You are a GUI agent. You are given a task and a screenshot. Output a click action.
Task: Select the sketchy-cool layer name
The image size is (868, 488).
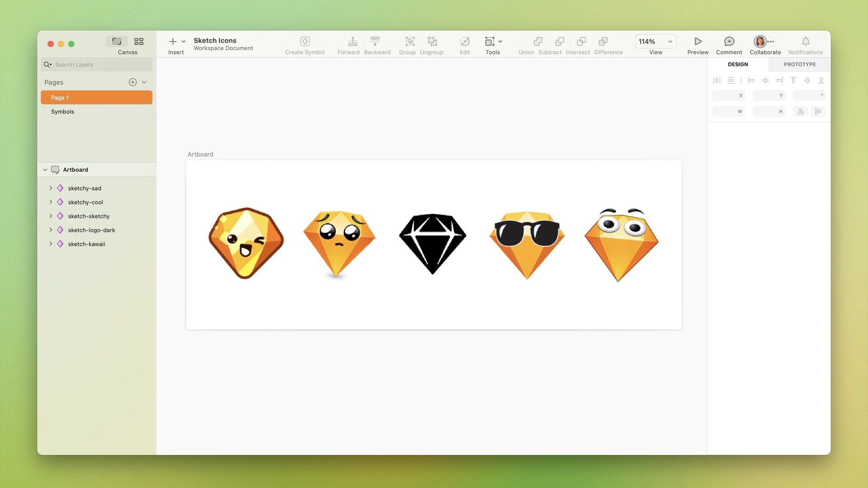(85, 202)
